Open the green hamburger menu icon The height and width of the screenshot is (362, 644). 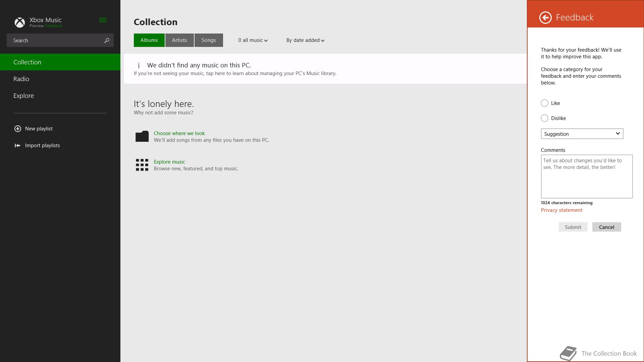tap(103, 20)
